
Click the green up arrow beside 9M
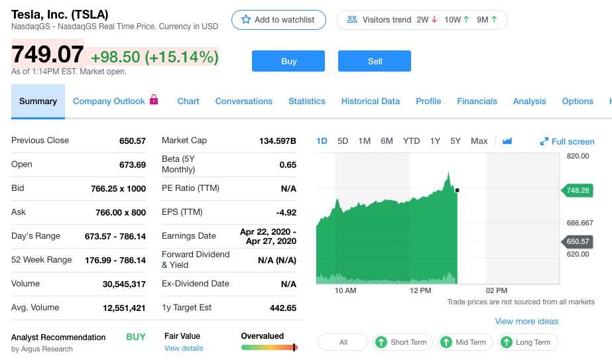click(494, 19)
